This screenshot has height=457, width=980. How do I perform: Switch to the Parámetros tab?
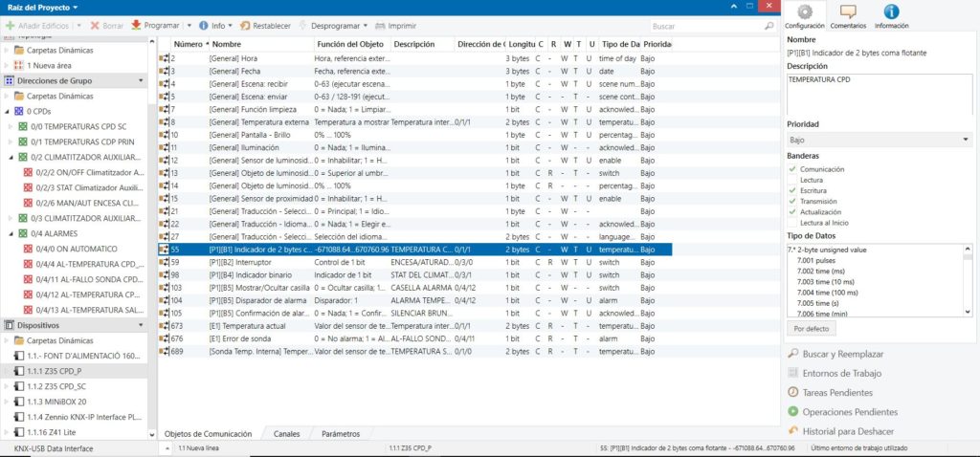click(340, 433)
